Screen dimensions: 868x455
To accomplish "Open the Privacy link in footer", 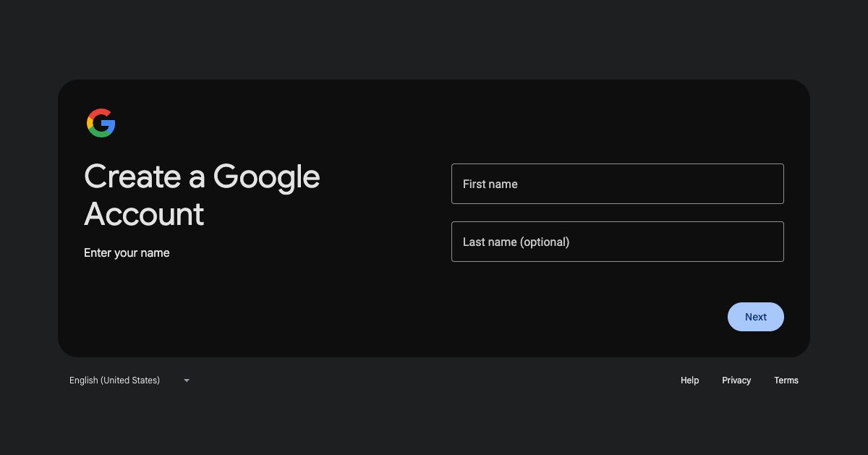I will point(736,380).
